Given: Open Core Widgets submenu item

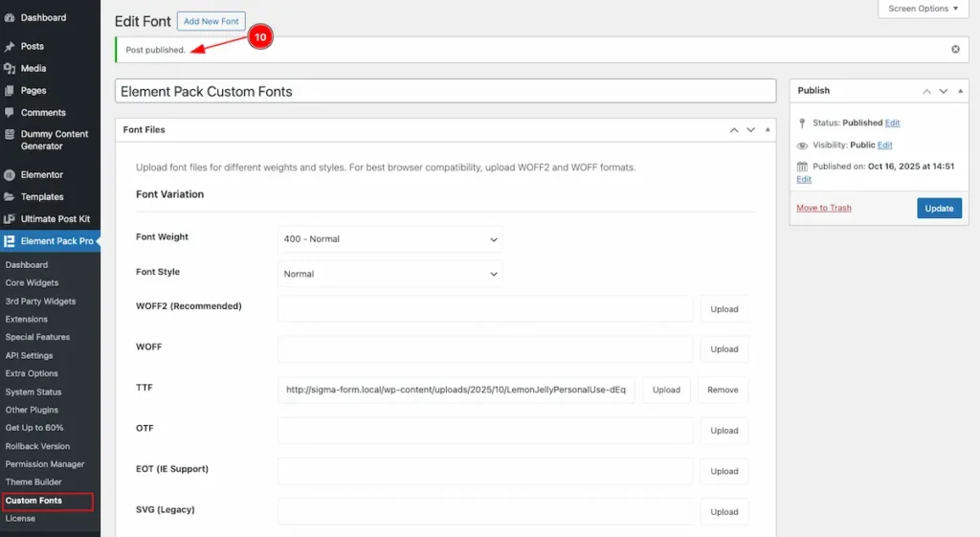Looking at the screenshot, I should [x=32, y=282].
